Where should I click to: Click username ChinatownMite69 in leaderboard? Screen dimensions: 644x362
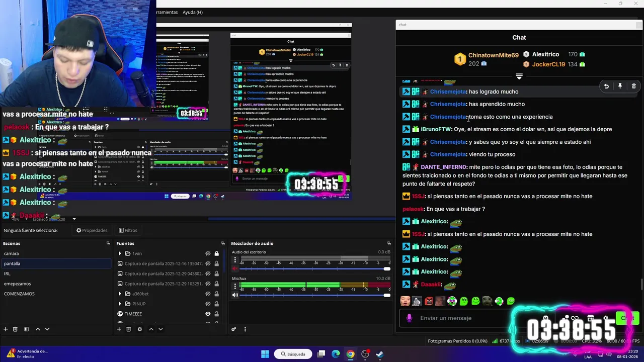(493, 55)
